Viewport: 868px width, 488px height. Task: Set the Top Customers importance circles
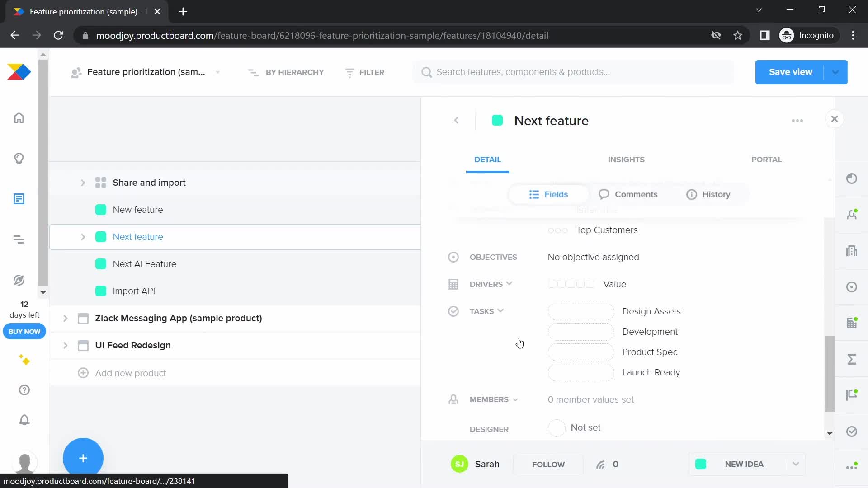557,230
